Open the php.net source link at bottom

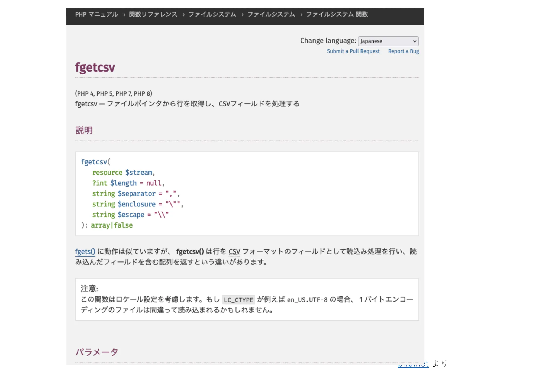[x=413, y=364]
